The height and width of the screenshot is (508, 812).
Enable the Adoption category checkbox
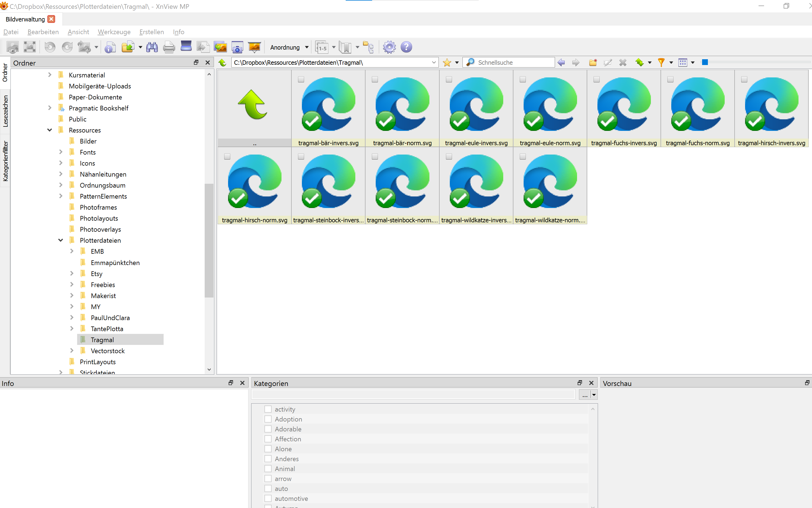pyautogui.click(x=268, y=419)
